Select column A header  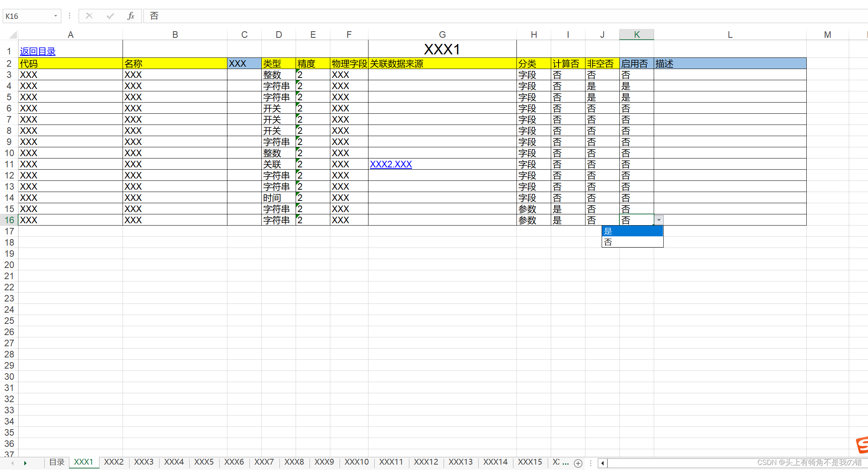[x=71, y=35]
